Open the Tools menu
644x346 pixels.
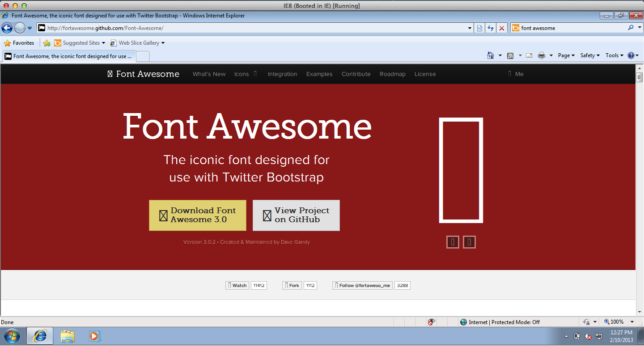(614, 55)
